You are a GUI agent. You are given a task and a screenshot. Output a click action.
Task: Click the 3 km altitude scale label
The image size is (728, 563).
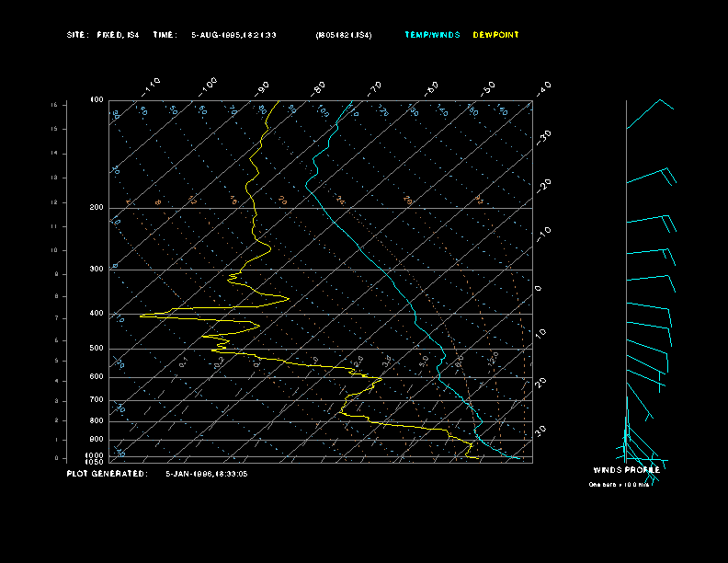pos(57,401)
